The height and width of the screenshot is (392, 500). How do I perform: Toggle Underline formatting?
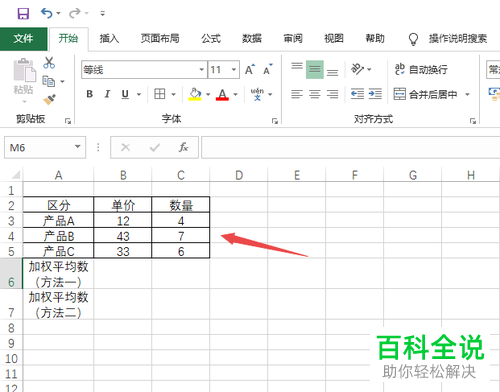(125, 94)
